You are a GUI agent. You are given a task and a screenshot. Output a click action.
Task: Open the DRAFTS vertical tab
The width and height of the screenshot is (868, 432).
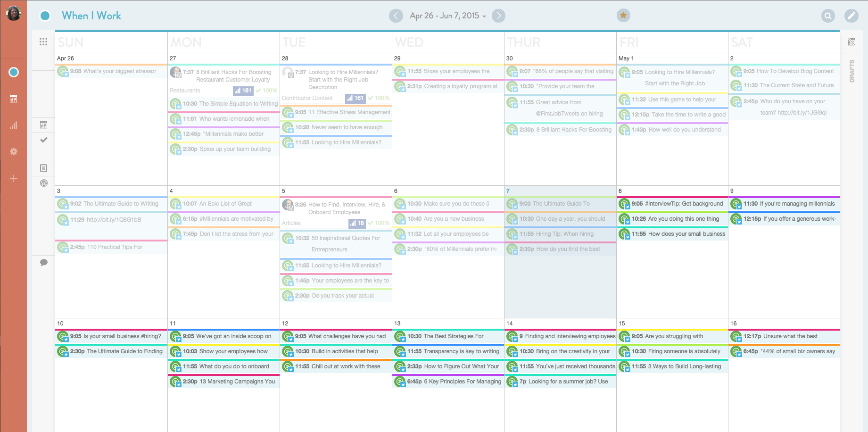click(x=852, y=71)
